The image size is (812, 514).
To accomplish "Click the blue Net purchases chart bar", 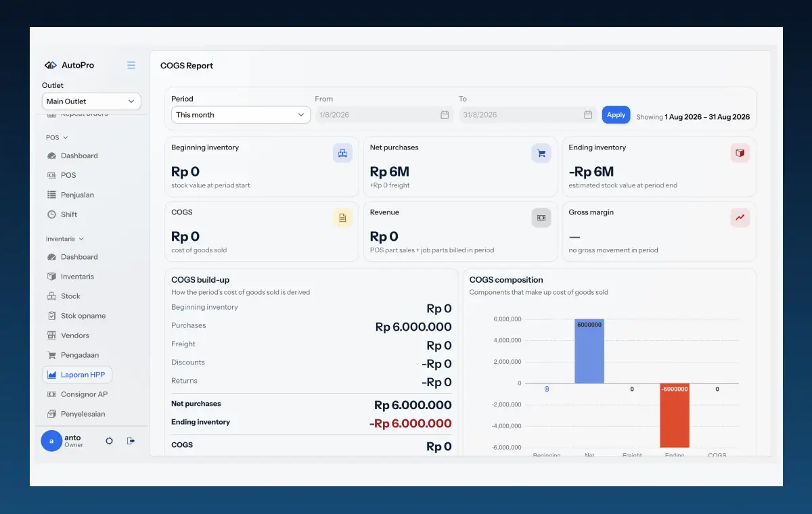I will tap(589, 351).
